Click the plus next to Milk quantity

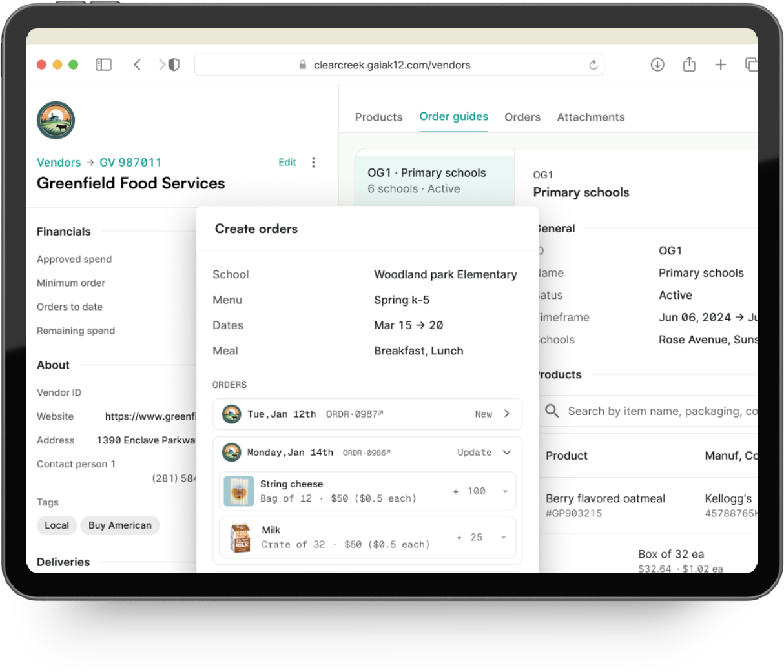point(459,537)
